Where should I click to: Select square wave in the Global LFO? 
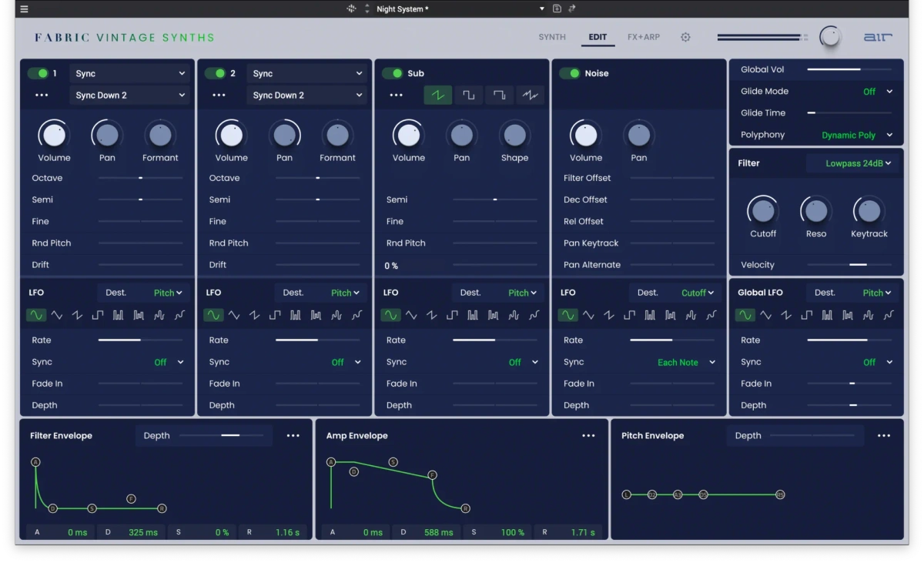[806, 315]
